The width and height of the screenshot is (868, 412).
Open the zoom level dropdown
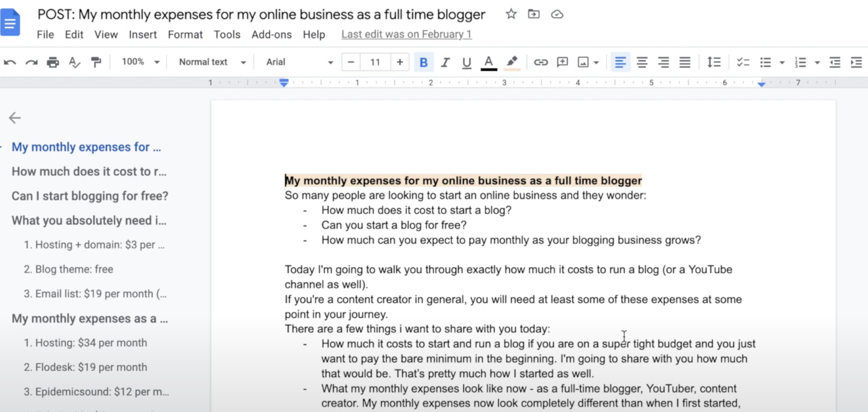141,62
